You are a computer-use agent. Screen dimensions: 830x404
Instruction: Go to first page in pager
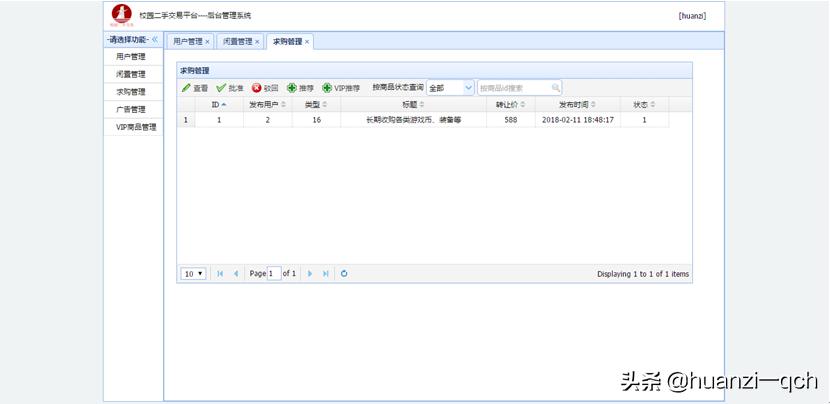(220, 274)
